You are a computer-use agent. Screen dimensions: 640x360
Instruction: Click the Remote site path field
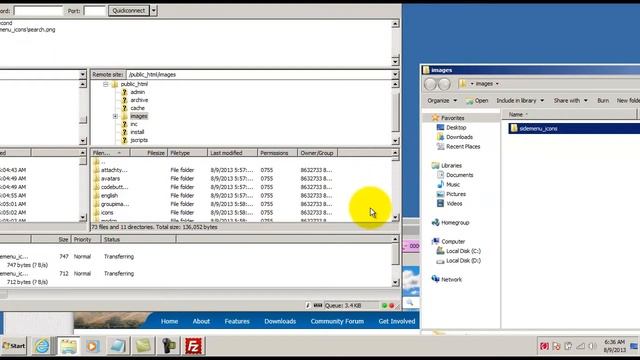(x=258, y=74)
